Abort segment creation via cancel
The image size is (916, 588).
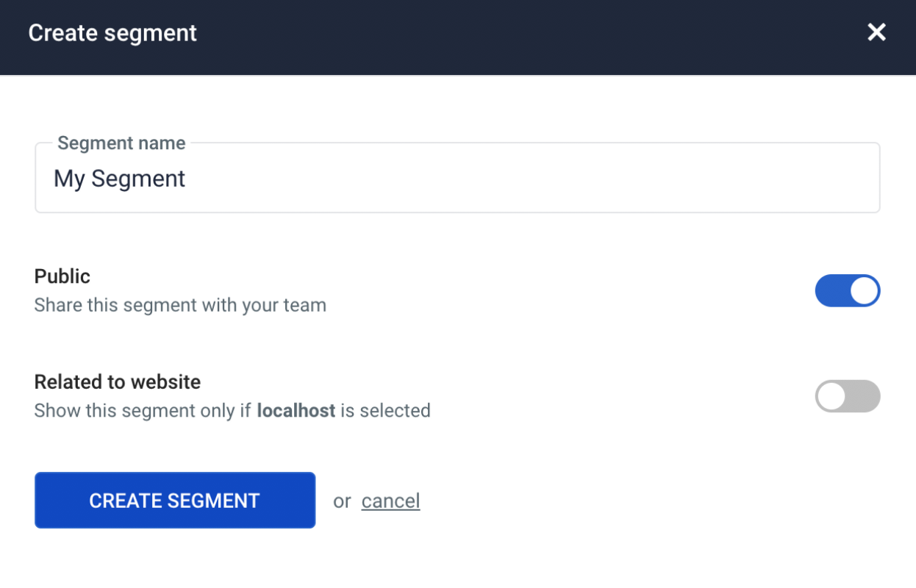point(390,501)
